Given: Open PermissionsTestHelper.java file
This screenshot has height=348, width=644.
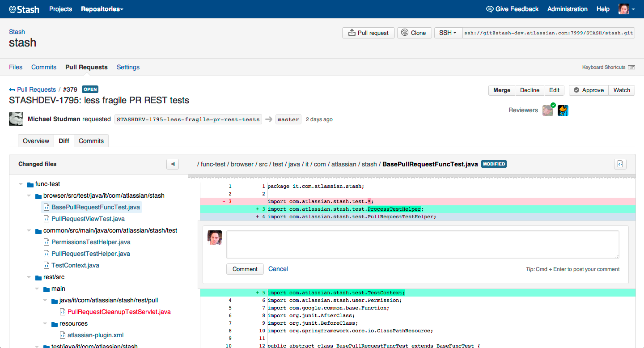Looking at the screenshot, I should [x=91, y=242].
